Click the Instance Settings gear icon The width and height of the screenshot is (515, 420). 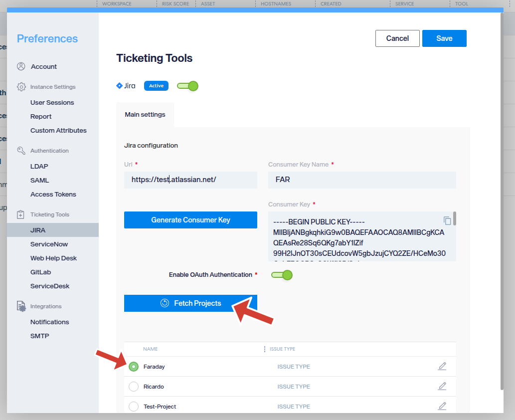[x=21, y=87]
